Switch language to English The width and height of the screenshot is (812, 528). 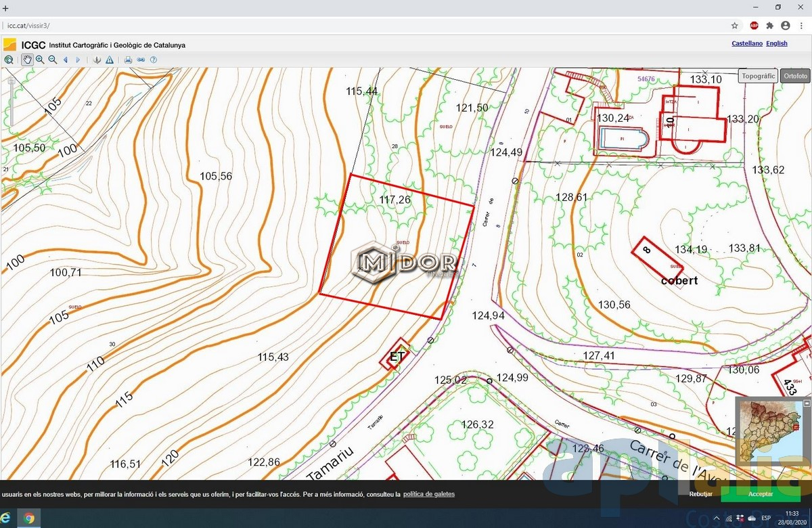(x=777, y=43)
